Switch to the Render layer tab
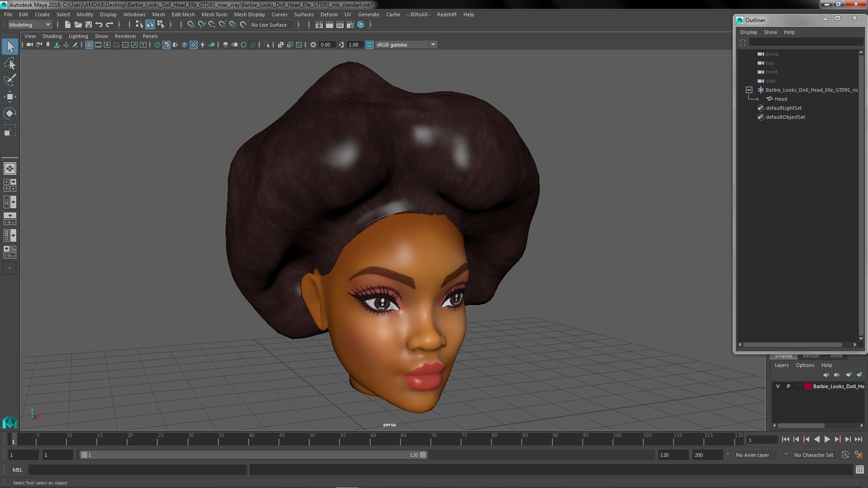This screenshot has height=488, width=868. tap(811, 356)
